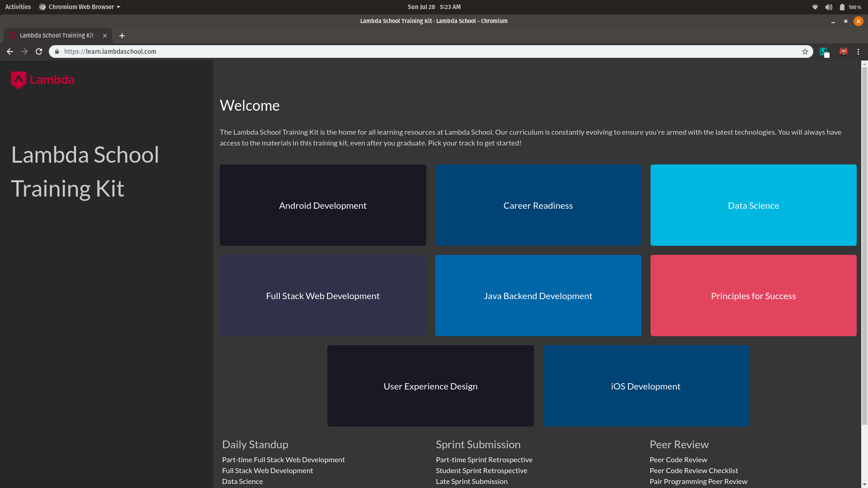The image size is (868, 488).
Task: Open the Chromium three-dot menu
Action: coord(859,52)
